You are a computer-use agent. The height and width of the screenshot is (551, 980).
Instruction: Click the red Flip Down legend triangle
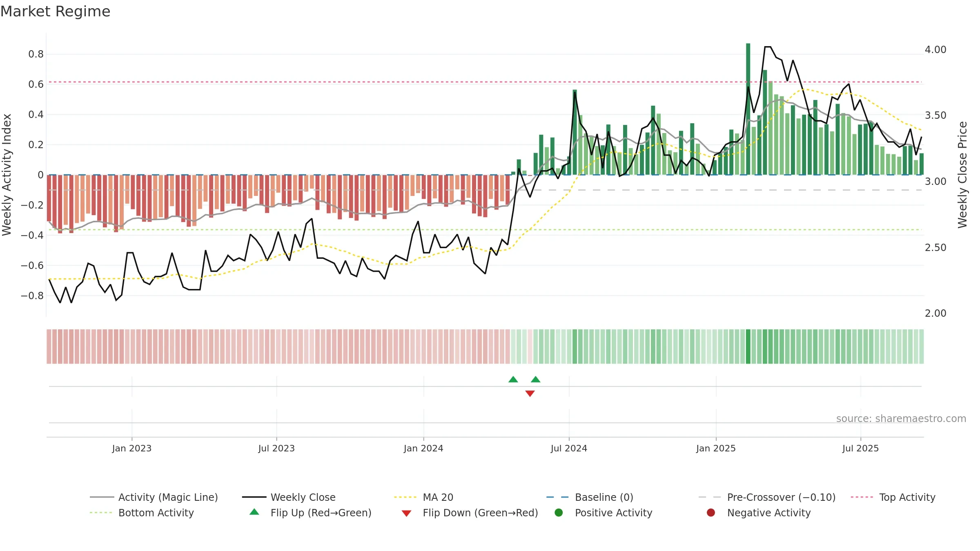[406, 513]
